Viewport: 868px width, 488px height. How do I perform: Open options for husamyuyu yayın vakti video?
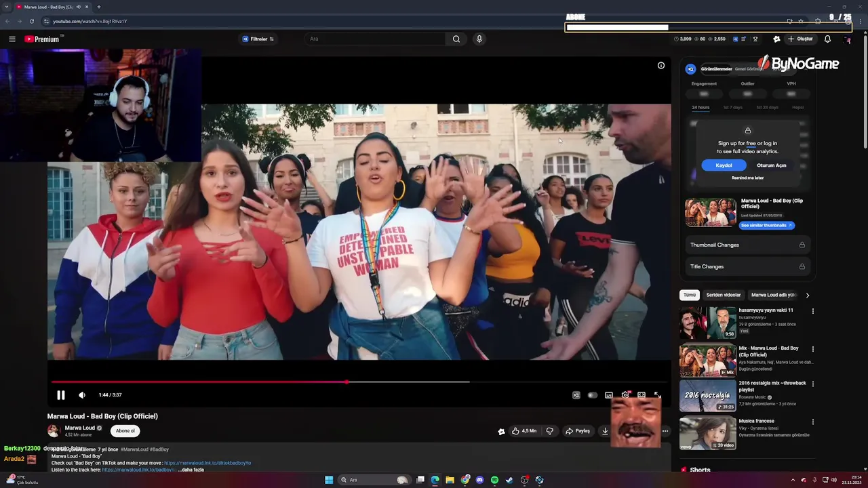pyautogui.click(x=812, y=311)
